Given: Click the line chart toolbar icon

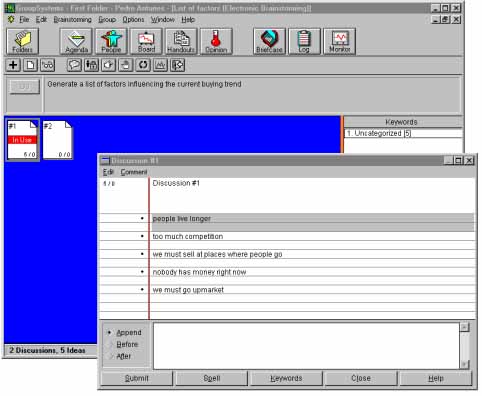Looking at the screenshot, I should point(160,65).
